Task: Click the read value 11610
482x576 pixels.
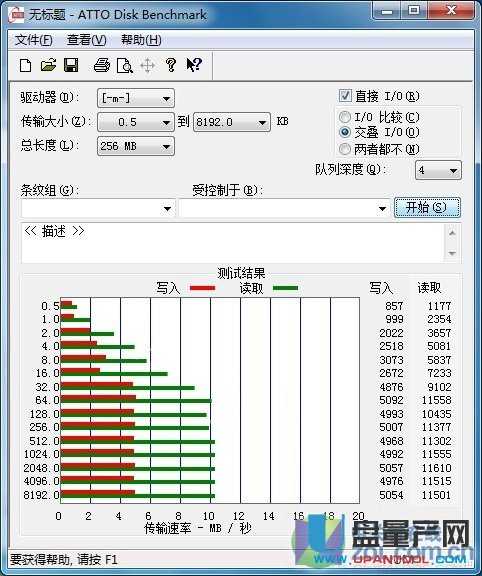Action: point(436,468)
